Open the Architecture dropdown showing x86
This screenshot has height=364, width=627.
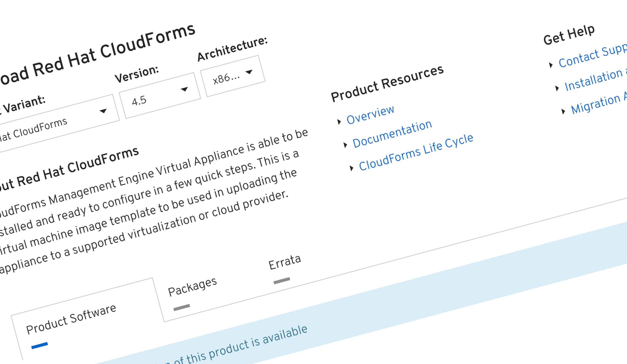[232, 76]
